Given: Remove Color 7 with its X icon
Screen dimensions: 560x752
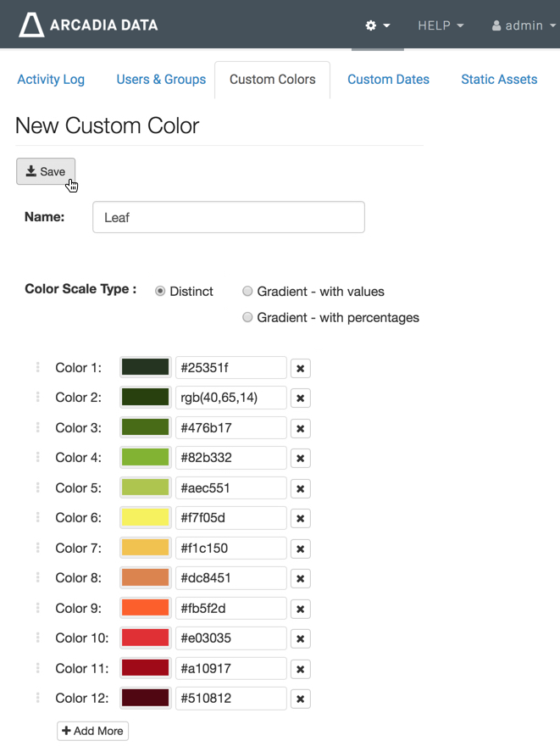Looking at the screenshot, I should (300, 549).
